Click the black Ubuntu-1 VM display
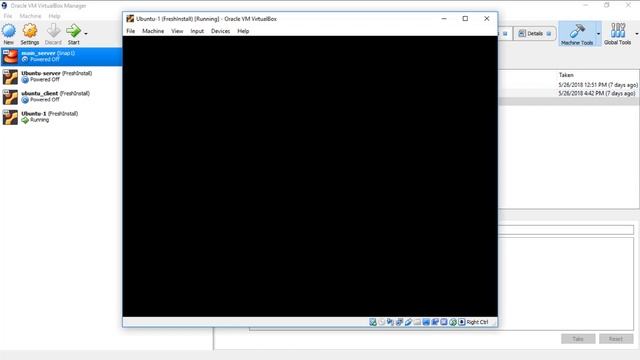The width and height of the screenshot is (640, 360). tap(310, 176)
